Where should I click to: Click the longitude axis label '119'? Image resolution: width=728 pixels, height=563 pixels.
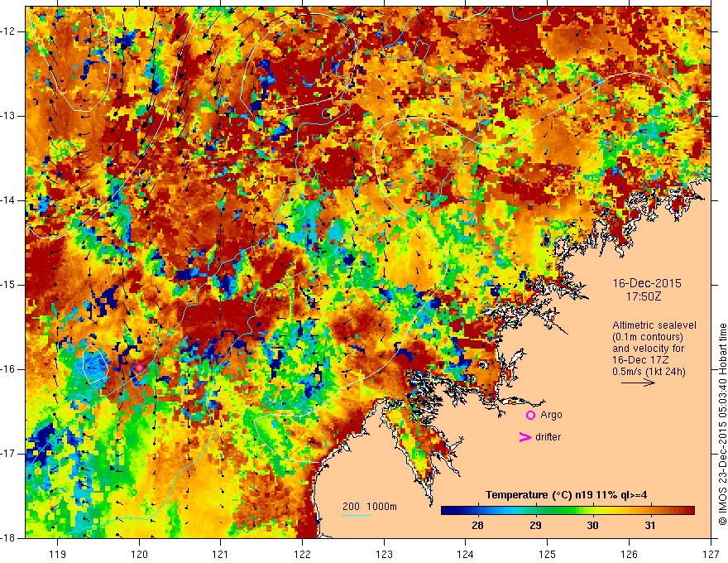click(x=58, y=554)
